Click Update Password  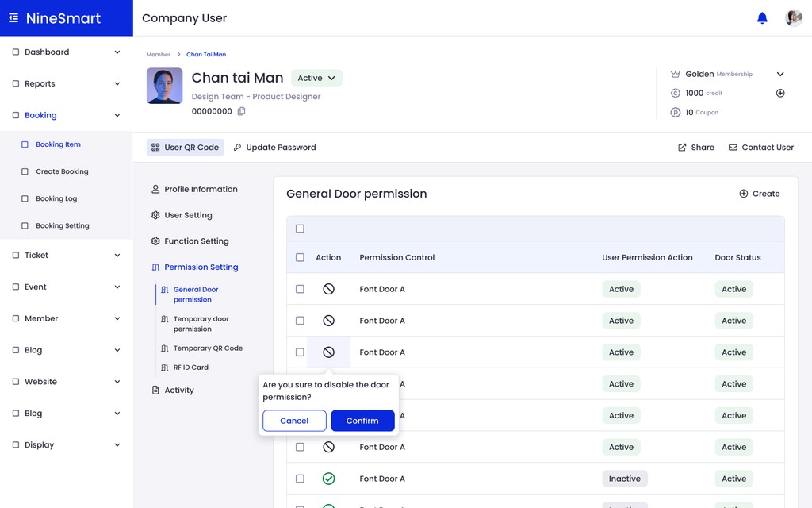(x=274, y=147)
